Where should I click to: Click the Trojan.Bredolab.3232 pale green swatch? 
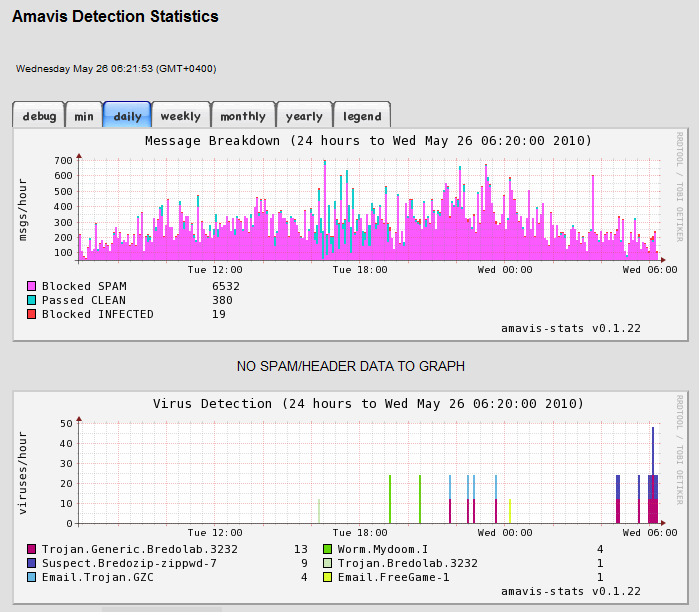tap(327, 563)
